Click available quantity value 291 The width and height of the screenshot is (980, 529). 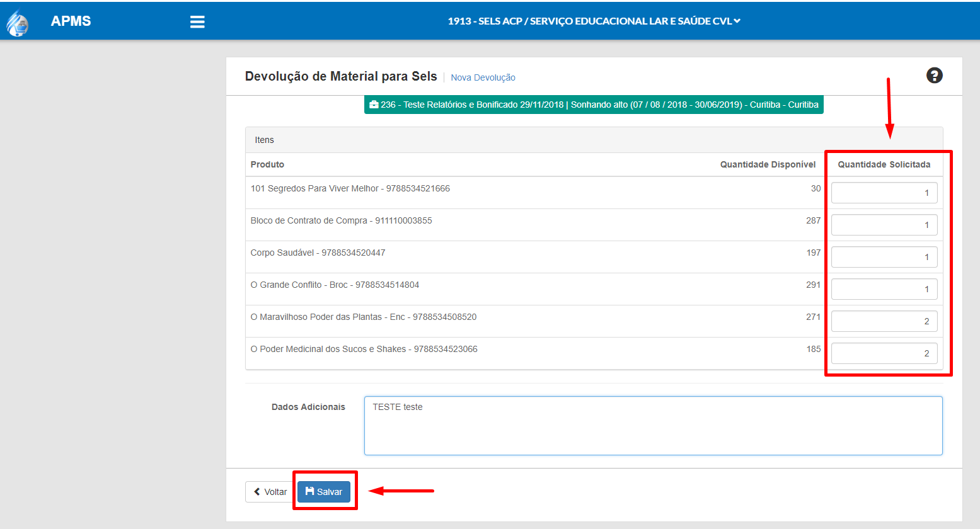[814, 285]
